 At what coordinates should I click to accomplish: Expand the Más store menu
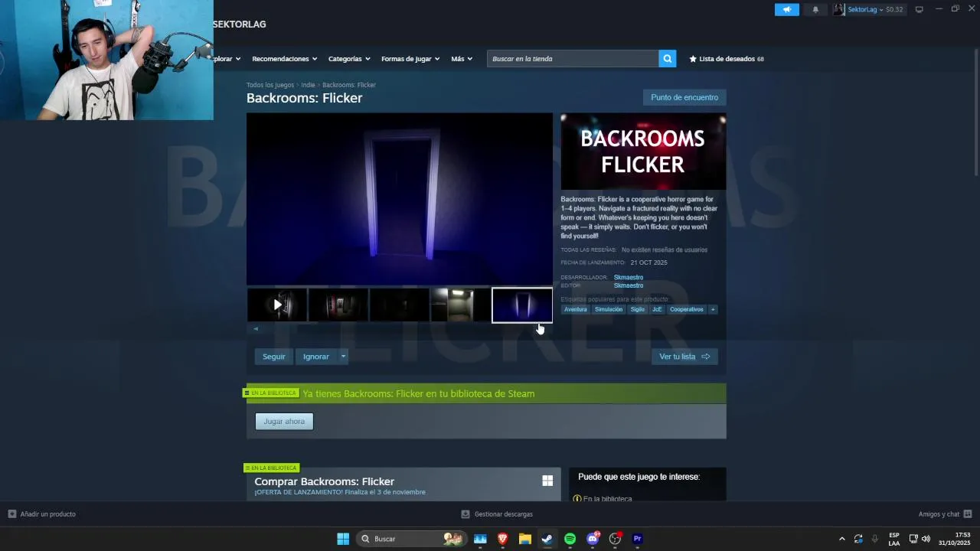coord(462,59)
